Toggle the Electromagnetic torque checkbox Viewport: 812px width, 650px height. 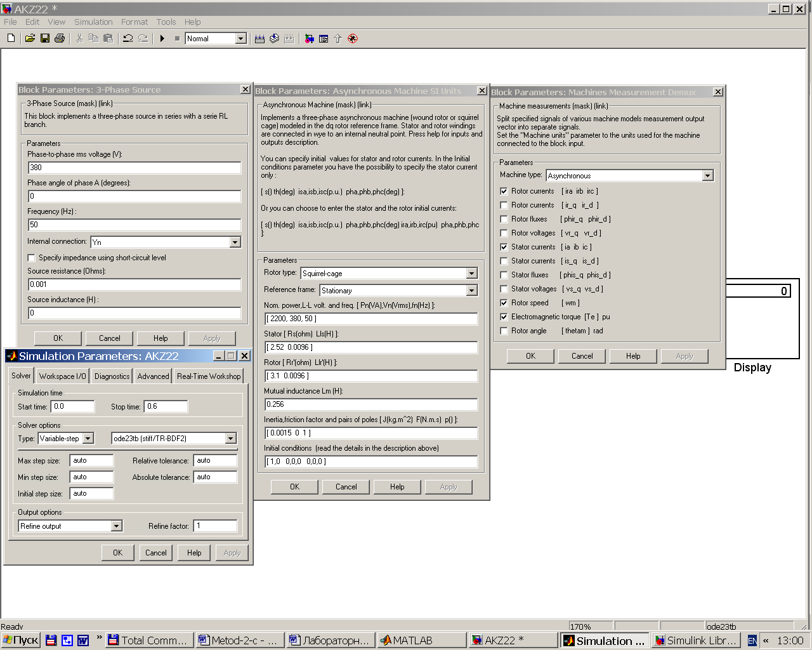tap(504, 317)
